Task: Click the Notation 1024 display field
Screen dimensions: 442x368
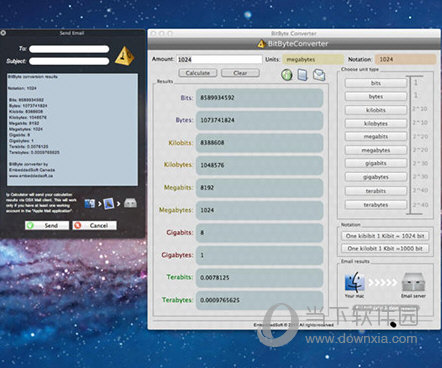Action: tap(405, 59)
